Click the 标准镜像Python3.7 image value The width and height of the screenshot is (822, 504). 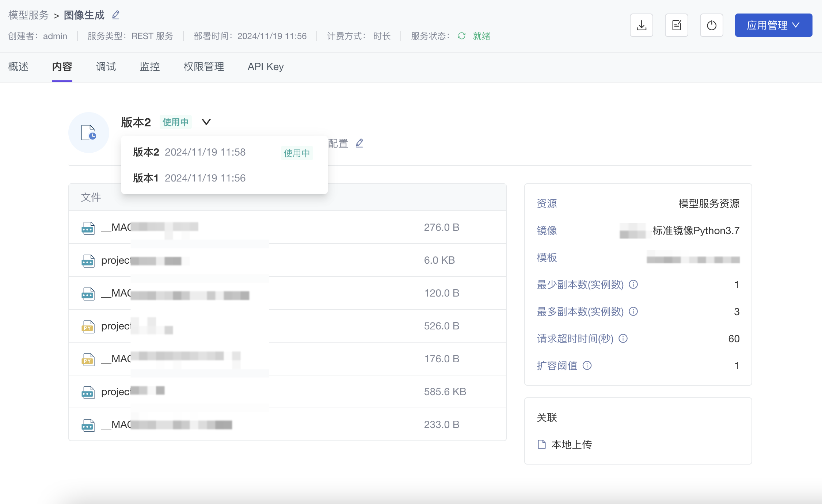(696, 230)
